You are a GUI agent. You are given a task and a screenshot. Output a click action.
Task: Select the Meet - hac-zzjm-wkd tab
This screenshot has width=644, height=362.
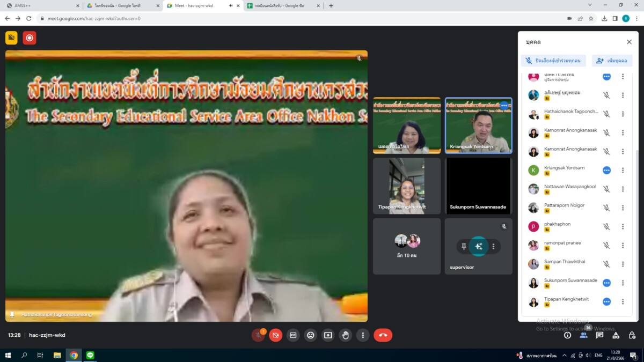(203, 5)
